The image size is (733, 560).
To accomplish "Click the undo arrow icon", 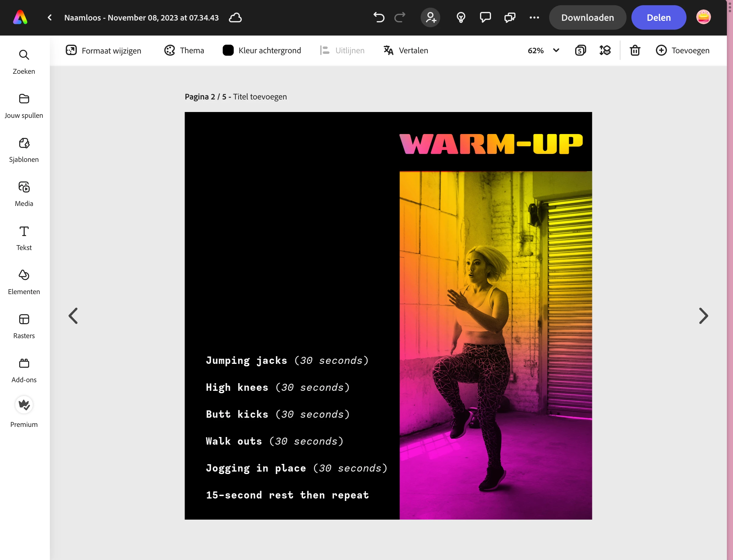I will pyautogui.click(x=379, y=17).
